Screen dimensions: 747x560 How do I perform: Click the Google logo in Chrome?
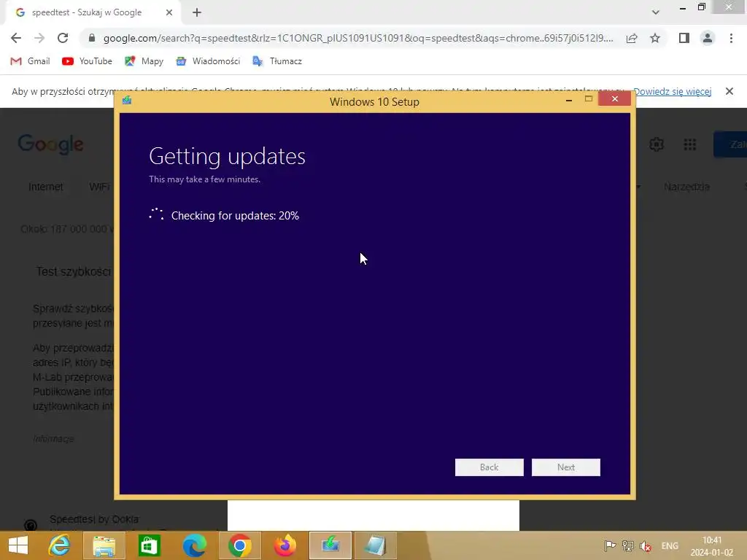(x=51, y=144)
